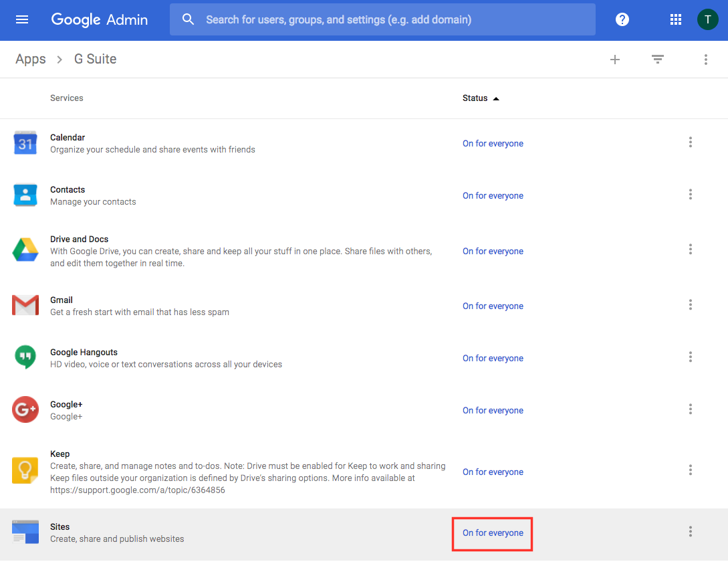The image size is (728, 568).
Task: Click 'Get a fresh start with email' description
Action: tap(139, 312)
